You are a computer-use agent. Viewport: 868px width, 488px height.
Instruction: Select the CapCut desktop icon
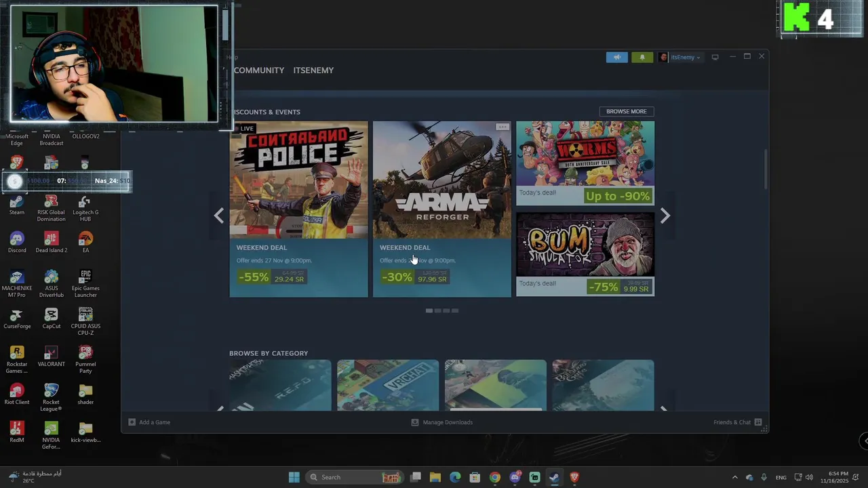point(51,319)
